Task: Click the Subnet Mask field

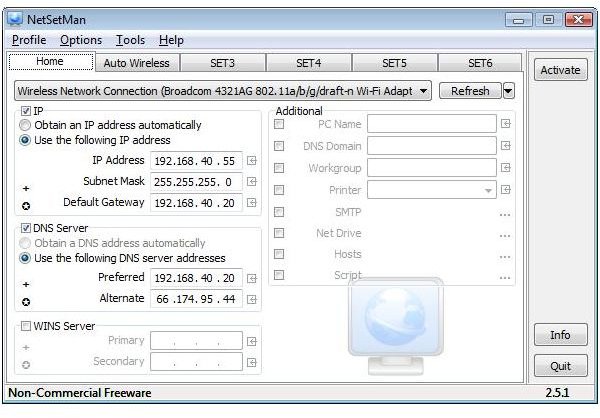Action: click(196, 181)
